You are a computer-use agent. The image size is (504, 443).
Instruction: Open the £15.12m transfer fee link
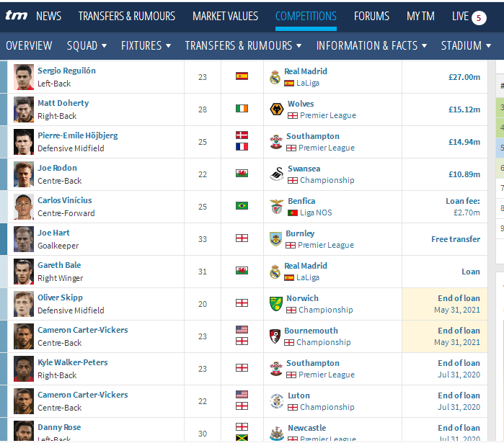click(x=464, y=109)
